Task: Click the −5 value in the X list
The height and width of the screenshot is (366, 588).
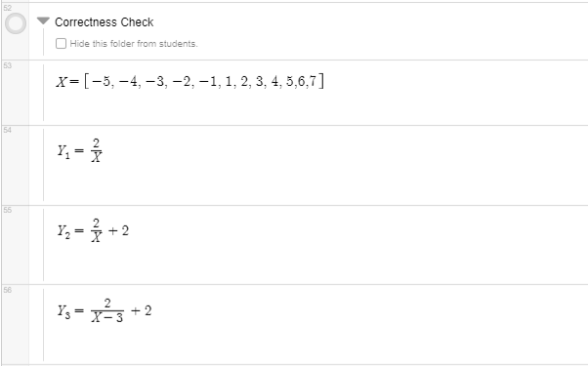Action: pos(101,81)
